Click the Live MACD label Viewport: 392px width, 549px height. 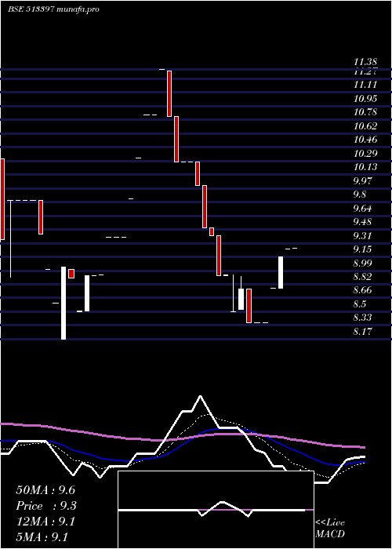point(330,529)
